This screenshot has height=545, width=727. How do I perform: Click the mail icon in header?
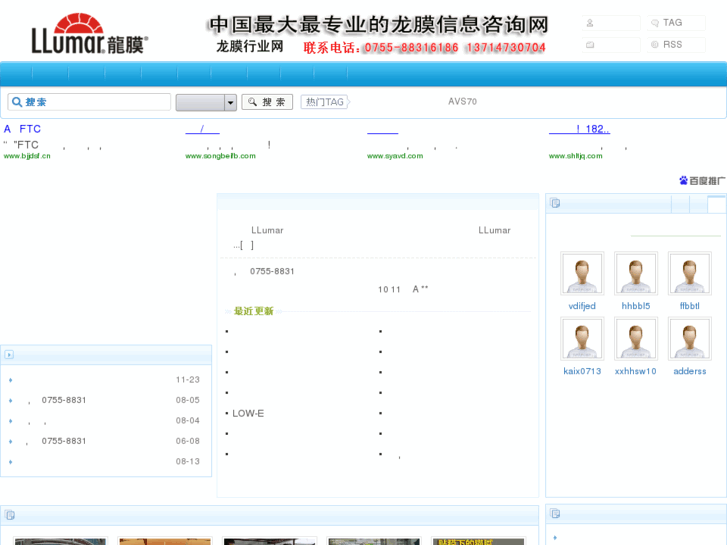coord(590,45)
